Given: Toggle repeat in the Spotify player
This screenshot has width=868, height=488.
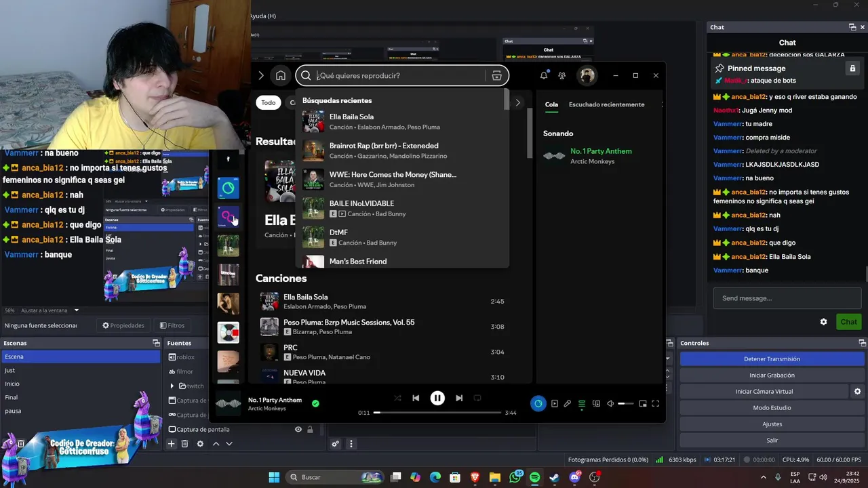Looking at the screenshot, I should [x=477, y=398].
